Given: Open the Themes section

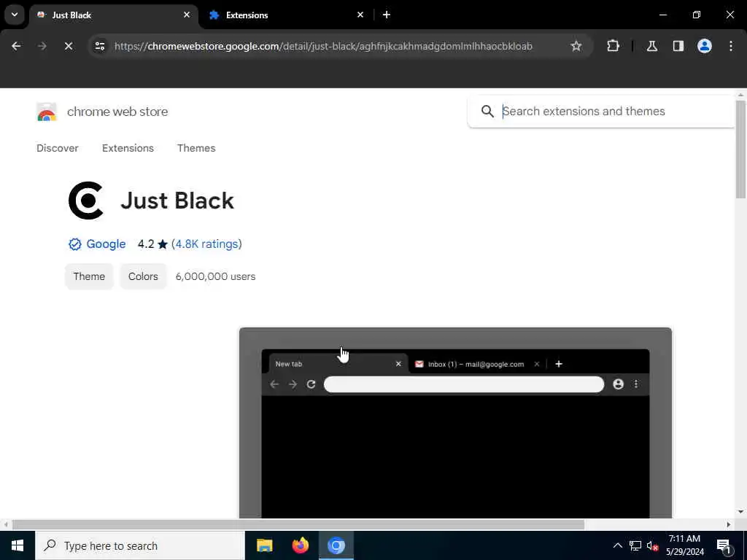Looking at the screenshot, I should (x=196, y=148).
